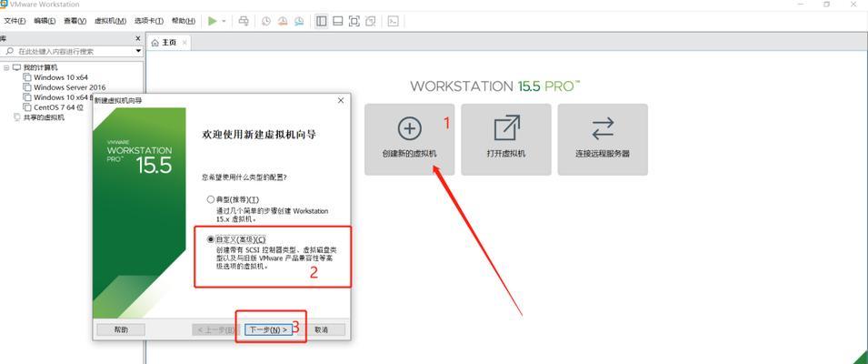Click the disabled 上一步(B) button
The width and height of the screenshot is (868, 364).
pyautogui.click(x=218, y=329)
